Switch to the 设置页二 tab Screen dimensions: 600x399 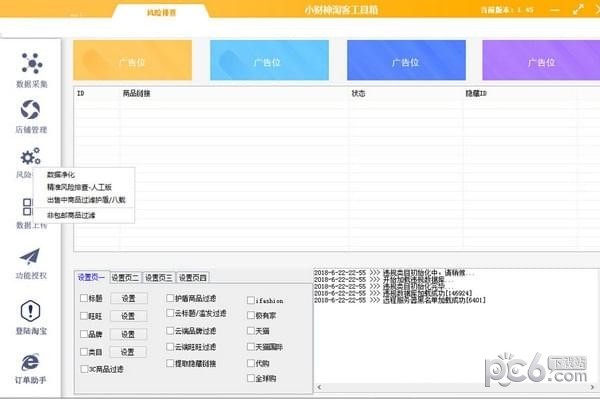click(x=125, y=278)
